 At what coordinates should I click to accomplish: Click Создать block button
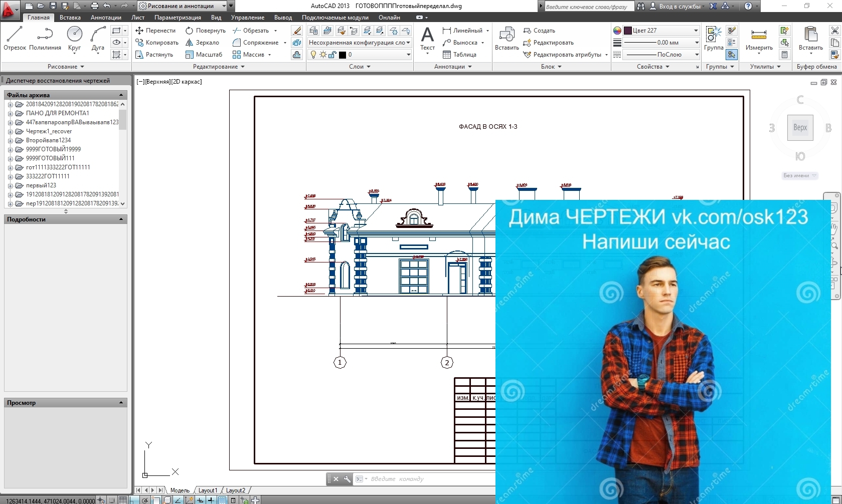coord(539,31)
